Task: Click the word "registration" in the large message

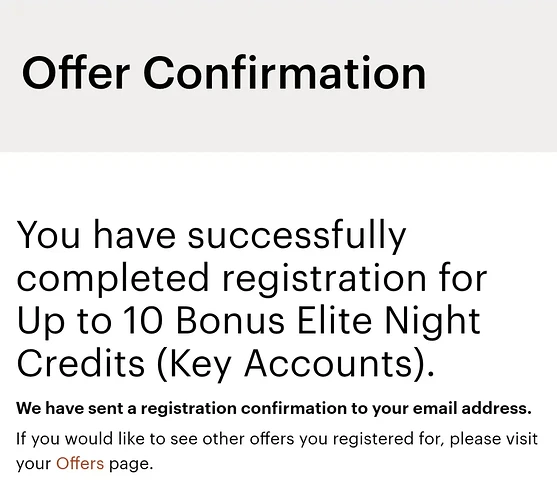Action: (324, 279)
